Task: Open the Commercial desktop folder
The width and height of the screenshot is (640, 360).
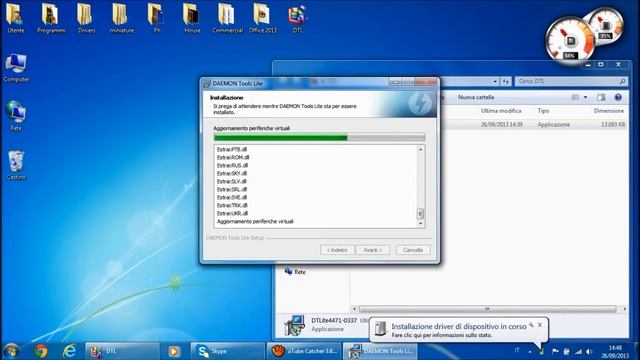Action: pos(227,18)
